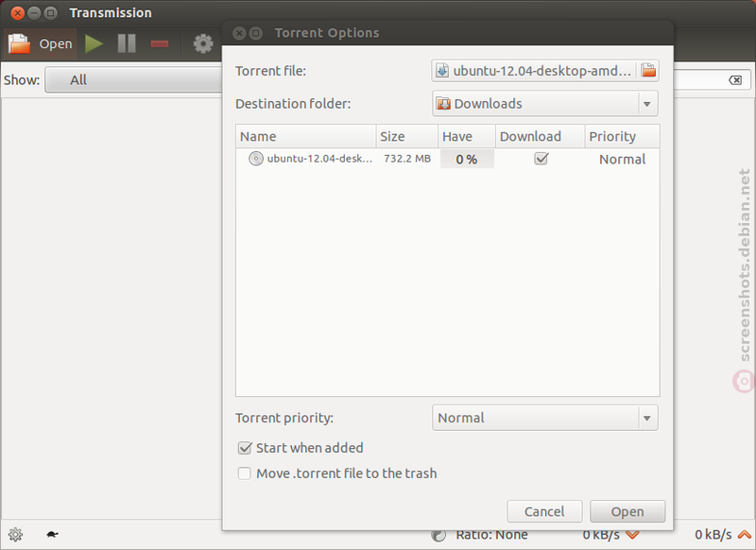756x550 pixels.
Task: Click the Downloads folder icon in destination combo
Action: (443, 104)
